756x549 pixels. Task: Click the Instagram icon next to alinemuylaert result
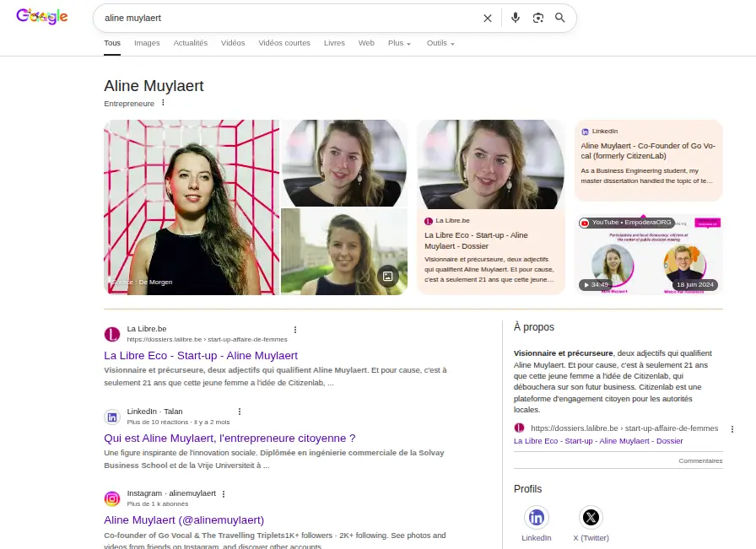coord(111,498)
